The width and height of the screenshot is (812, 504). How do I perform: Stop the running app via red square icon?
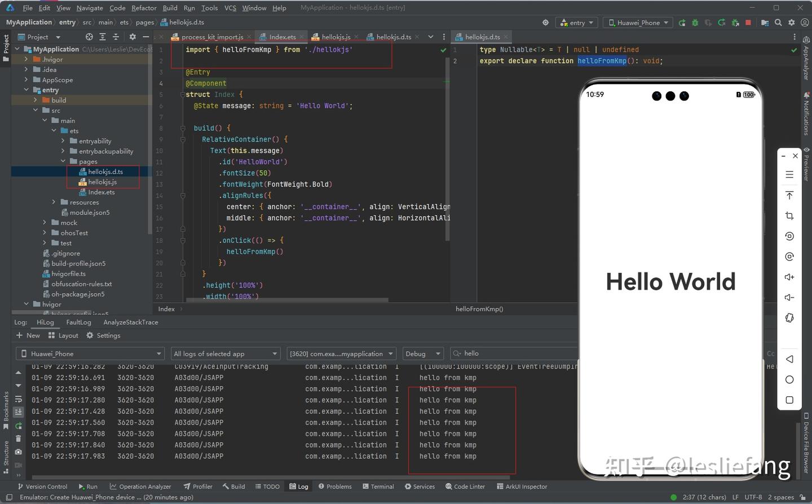pos(748,23)
